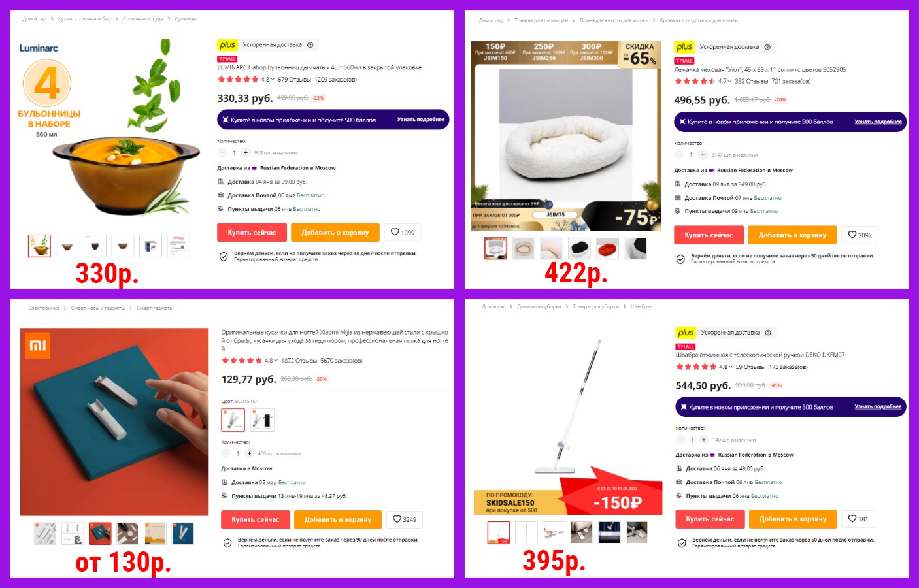The image size is (919, 588).
Task: Click 'Добавить в корзину' for cat bed
Action: click(x=792, y=235)
